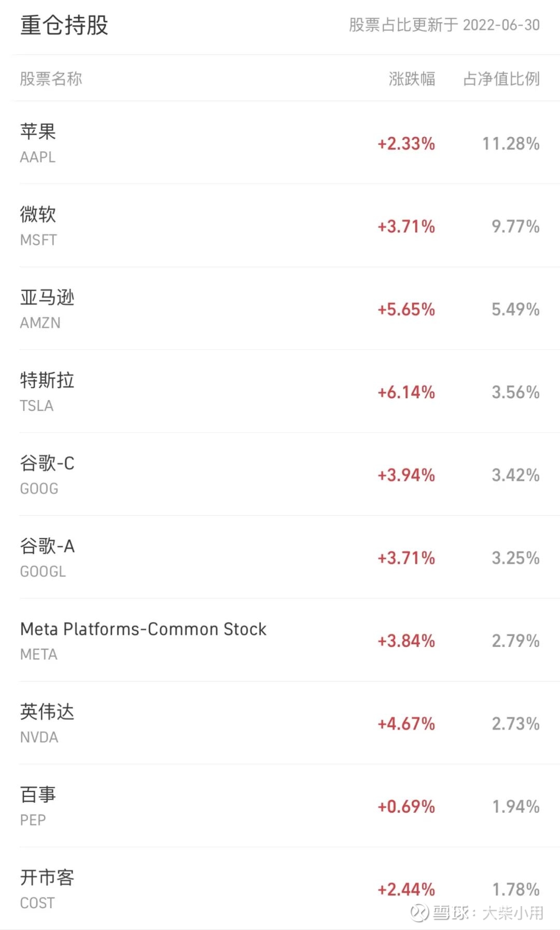The width and height of the screenshot is (560, 930).
Task: Click Amazon's +5.65% change value
Action: (406, 310)
